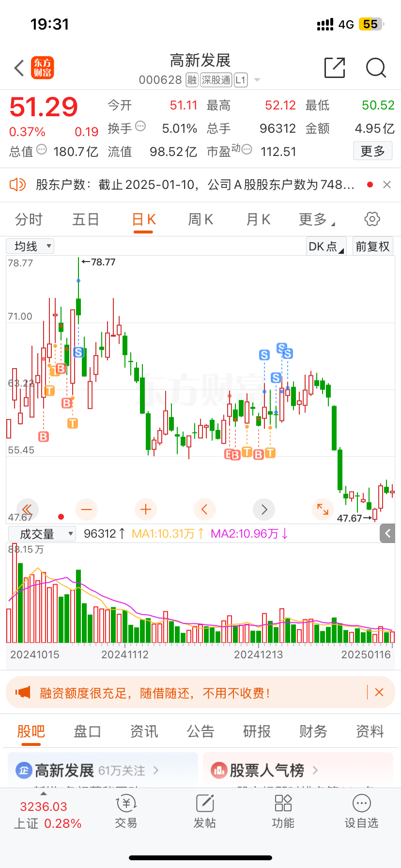
Task: Move chart right with arrow button
Action: click(264, 509)
